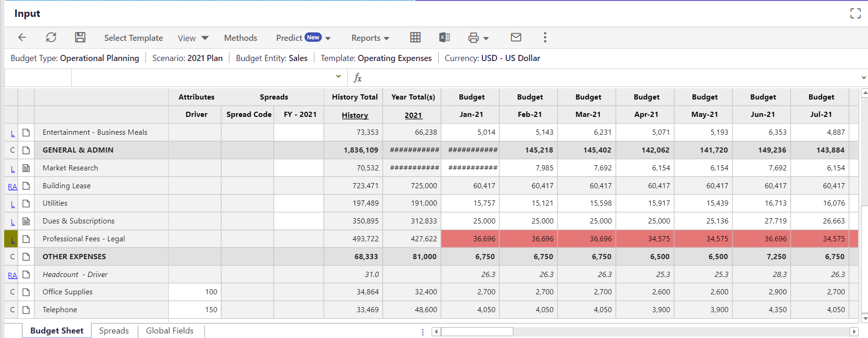The width and height of the screenshot is (868, 338).
Task: Select Utilities Jun-21 value 16,713
Action: click(x=761, y=203)
